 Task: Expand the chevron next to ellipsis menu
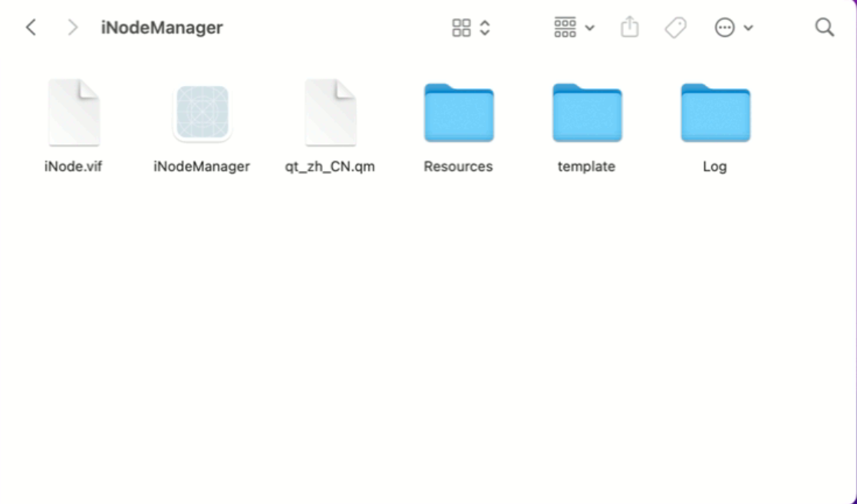pos(749,28)
